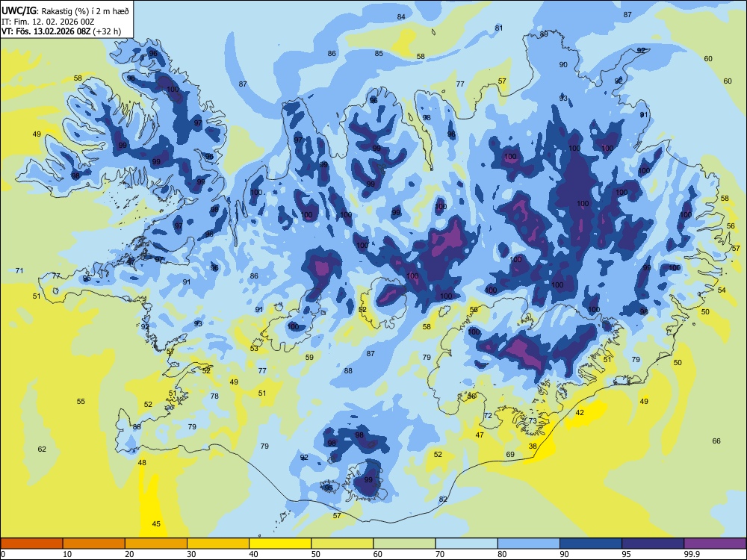Click the init time 'IT: Fim. 12. 02. 2026 00Z'
747x560 pixels.
(48, 22)
